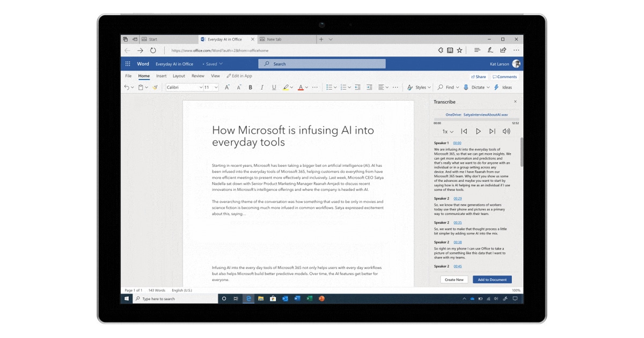Open Speaker 2 timestamp link 00:29

click(457, 198)
